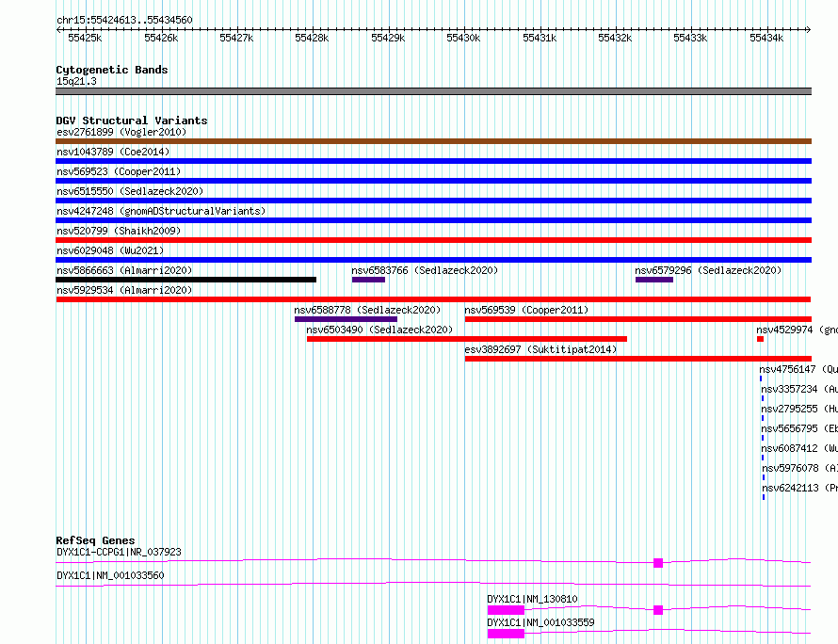Click nsv569539 (Cooper2011) label
The image size is (838, 644).
pos(526,310)
